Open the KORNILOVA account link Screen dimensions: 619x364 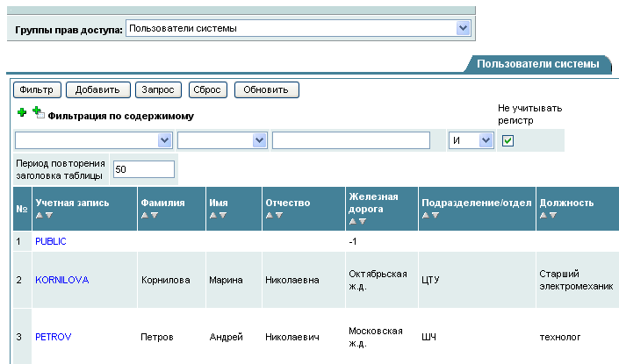(x=62, y=280)
